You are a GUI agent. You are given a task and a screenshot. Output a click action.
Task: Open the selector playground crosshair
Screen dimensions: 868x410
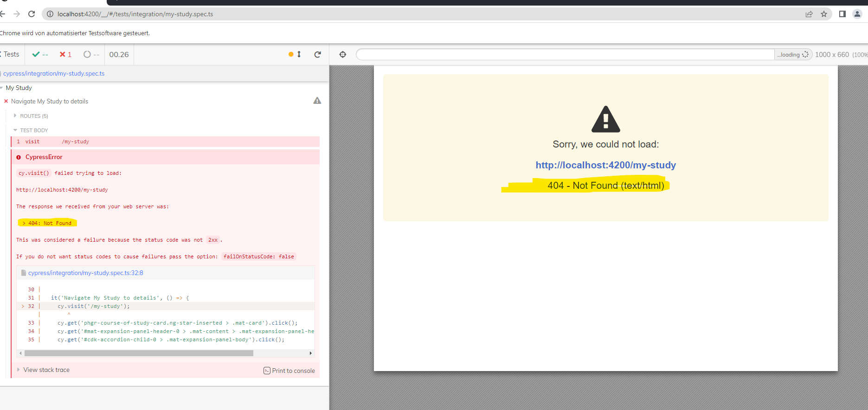point(343,54)
